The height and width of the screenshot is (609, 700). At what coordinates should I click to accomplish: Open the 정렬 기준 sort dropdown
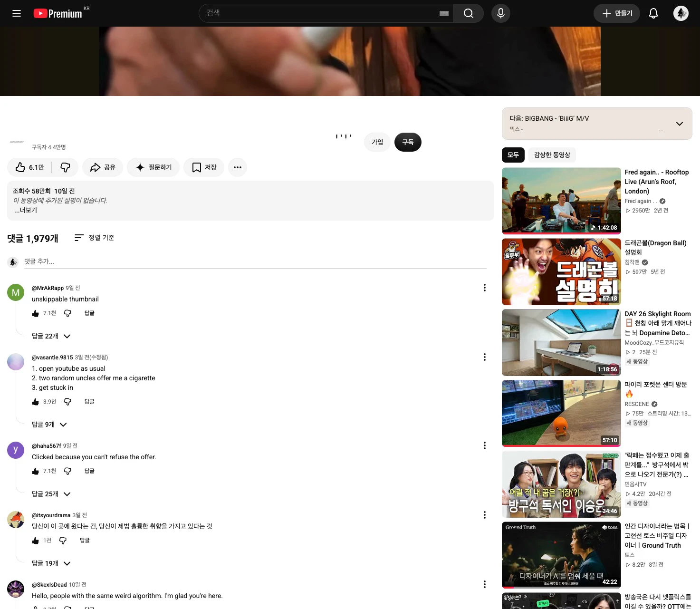[x=94, y=238]
